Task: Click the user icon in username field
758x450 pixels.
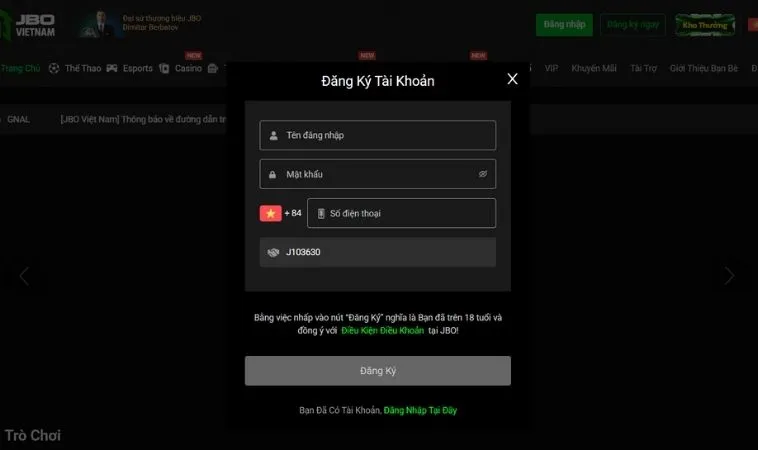Action: pos(274,135)
